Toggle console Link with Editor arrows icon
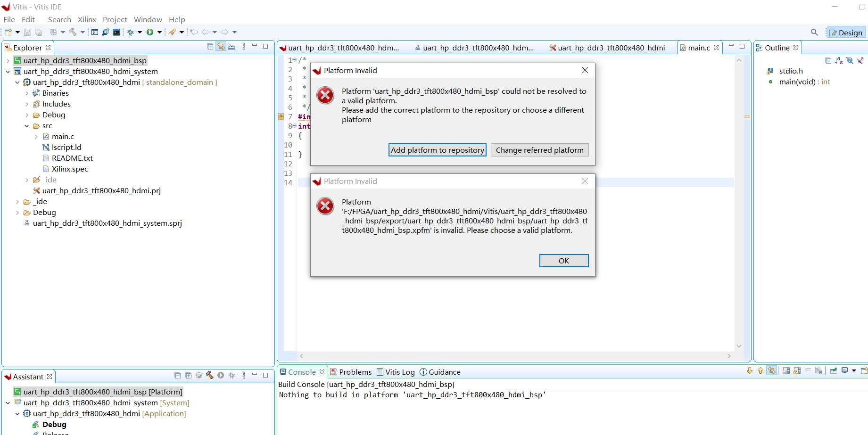This screenshot has width=868, height=435. tap(771, 370)
